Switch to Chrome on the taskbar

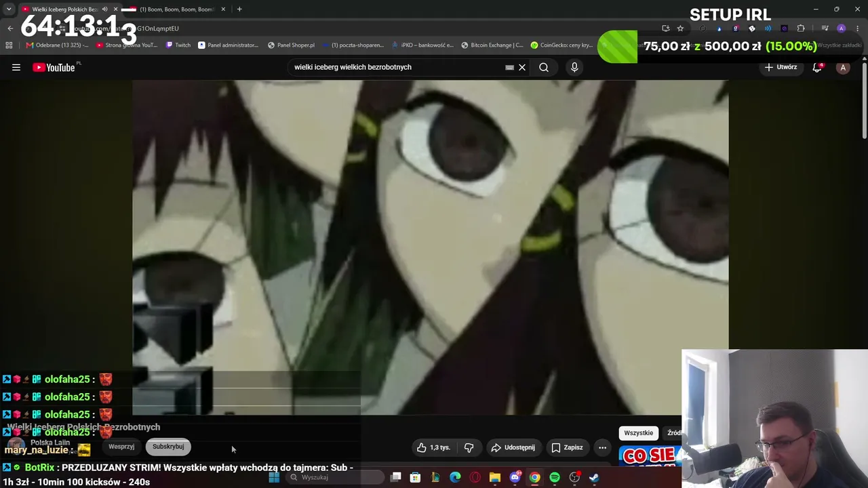(x=534, y=477)
